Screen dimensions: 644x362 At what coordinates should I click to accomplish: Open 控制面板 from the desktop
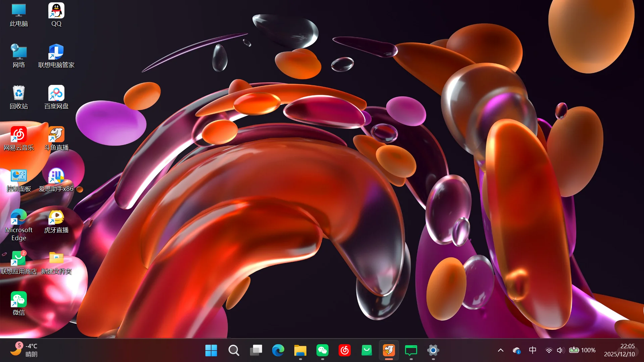point(19,176)
